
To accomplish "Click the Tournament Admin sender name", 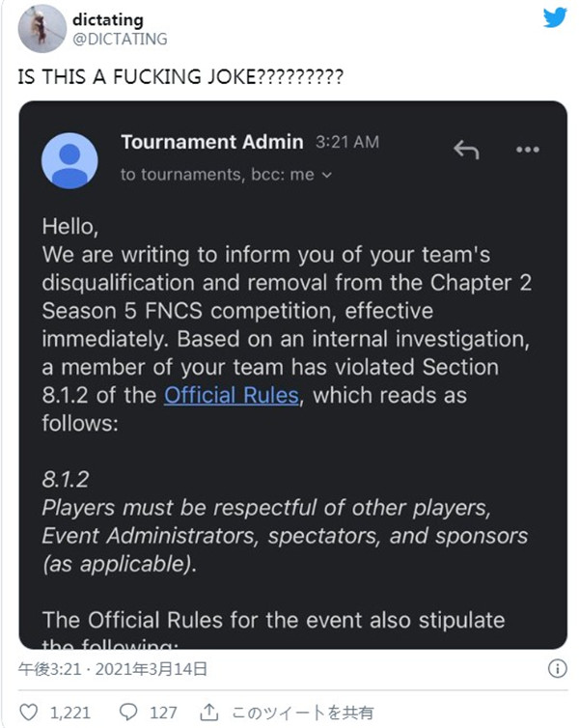I will pos(212,142).
